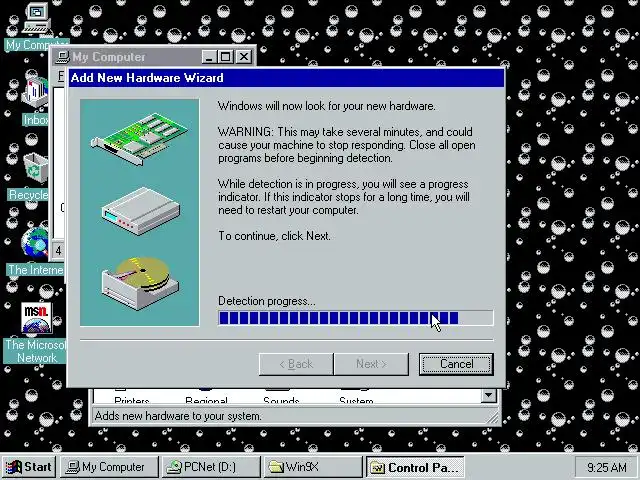Click the modem image in wizard
Image resolution: width=640 pixels, height=480 pixels.
click(140, 211)
